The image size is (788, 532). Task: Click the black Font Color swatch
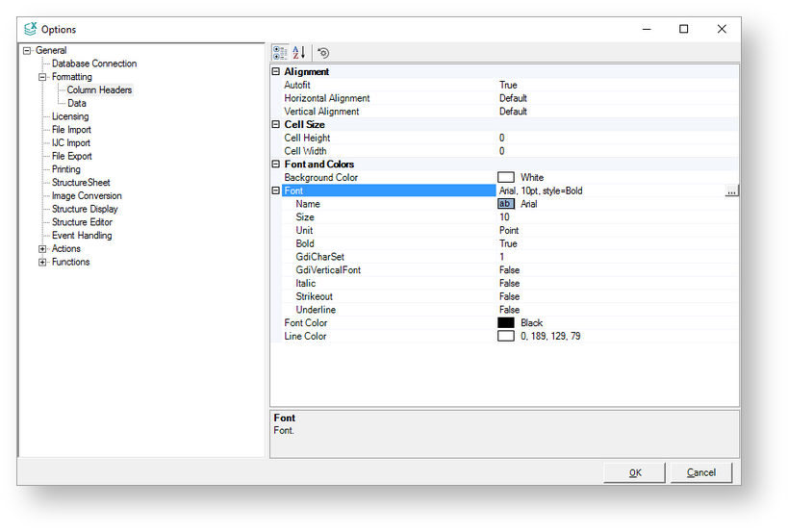tap(506, 323)
